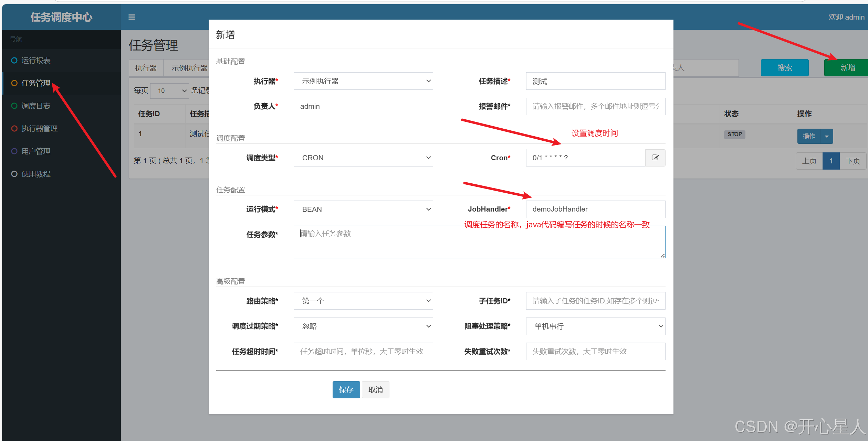Focus the JobHandler input field
Image resolution: width=868 pixels, height=441 pixels.
point(595,209)
